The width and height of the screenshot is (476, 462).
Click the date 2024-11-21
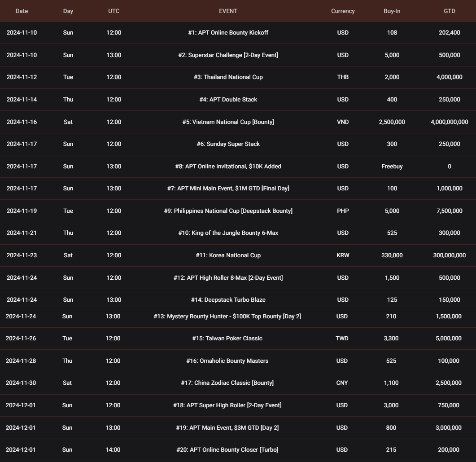click(x=22, y=233)
